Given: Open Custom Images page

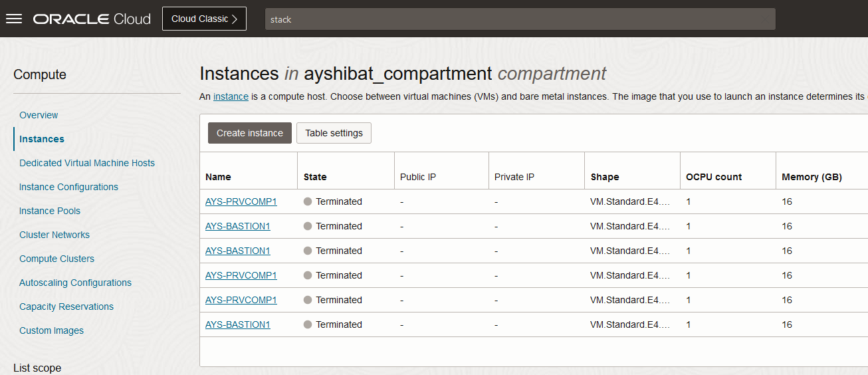Looking at the screenshot, I should point(51,330).
